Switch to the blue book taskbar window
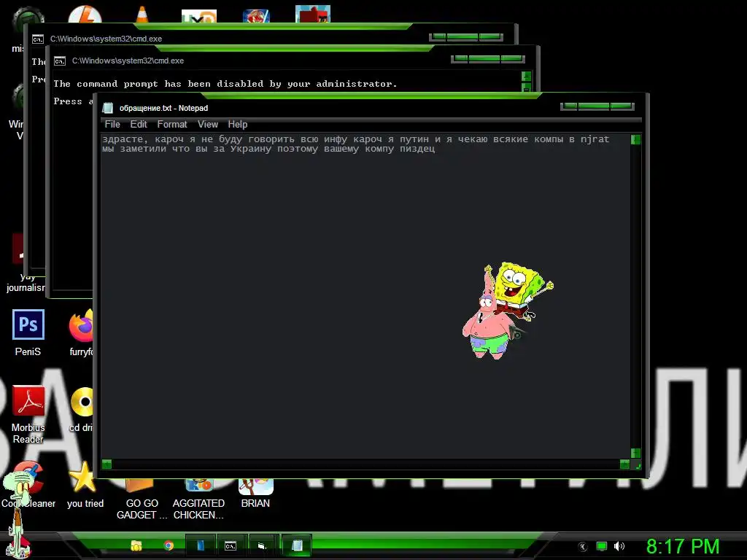Screen dimensions: 747x560 (x=200, y=545)
